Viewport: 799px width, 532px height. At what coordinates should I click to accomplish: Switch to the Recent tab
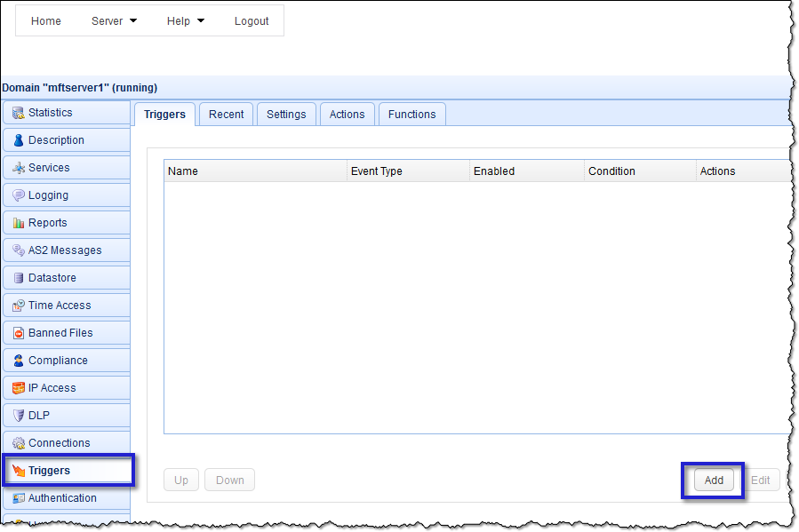(226, 114)
